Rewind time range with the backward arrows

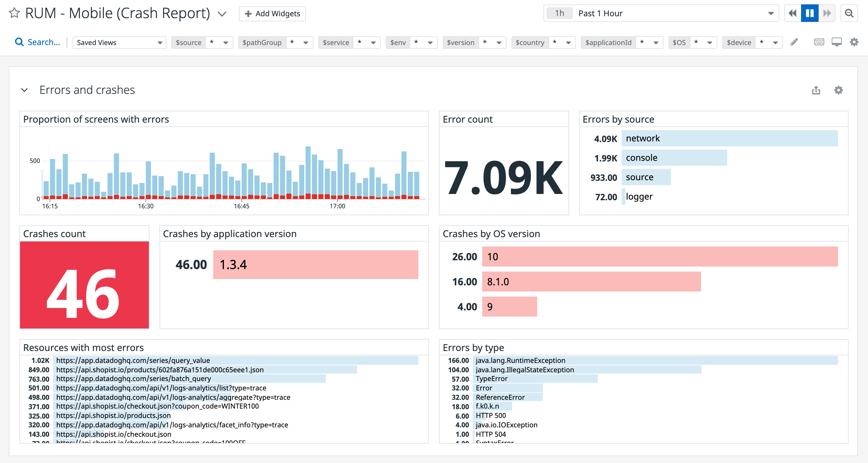[792, 13]
